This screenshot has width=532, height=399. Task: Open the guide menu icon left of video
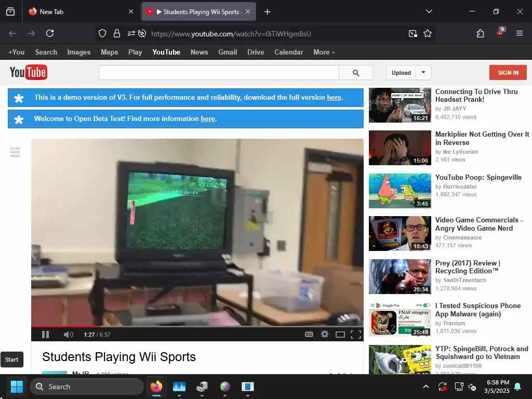click(x=15, y=152)
